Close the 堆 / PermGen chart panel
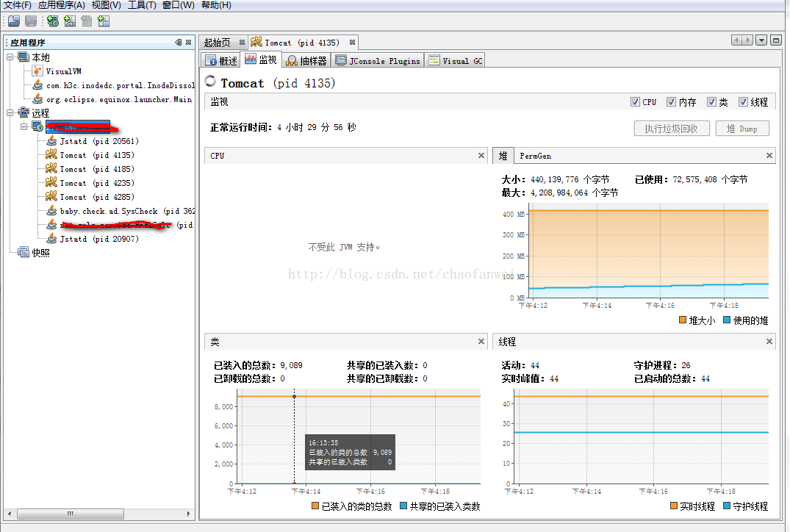This screenshot has height=532, width=790. coord(769,156)
